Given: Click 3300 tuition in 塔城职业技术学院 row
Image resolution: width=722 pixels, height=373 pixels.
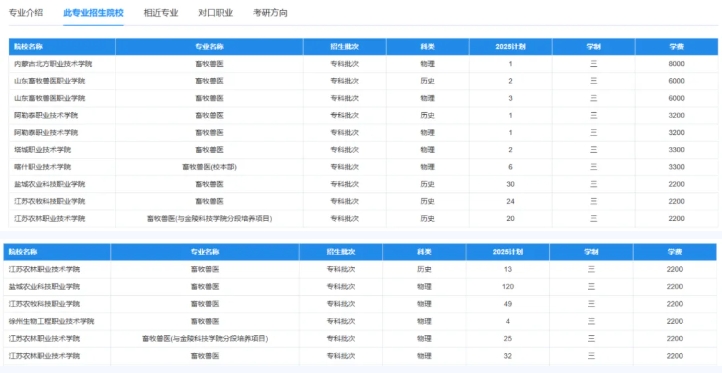Looking at the screenshot, I should (x=676, y=150).
